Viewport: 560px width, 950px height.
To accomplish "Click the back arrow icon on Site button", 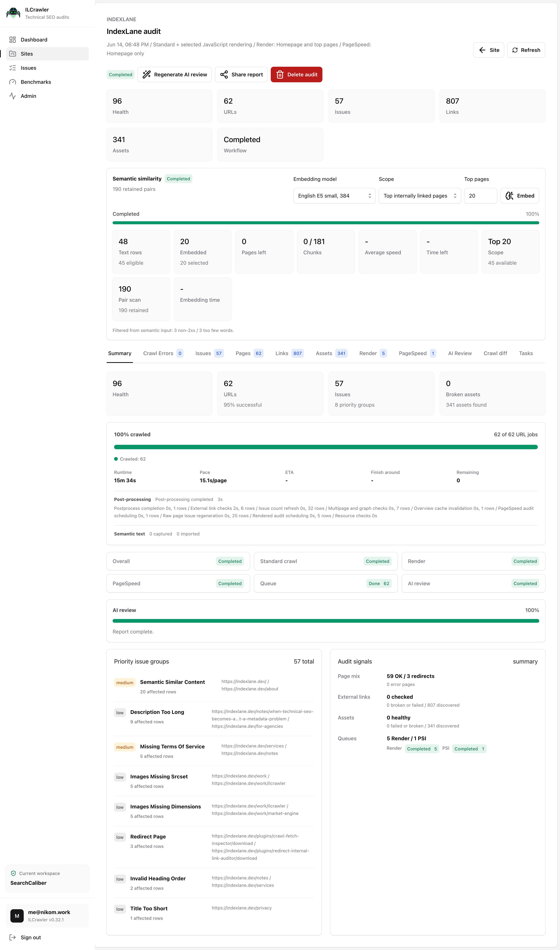I will pos(482,50).
